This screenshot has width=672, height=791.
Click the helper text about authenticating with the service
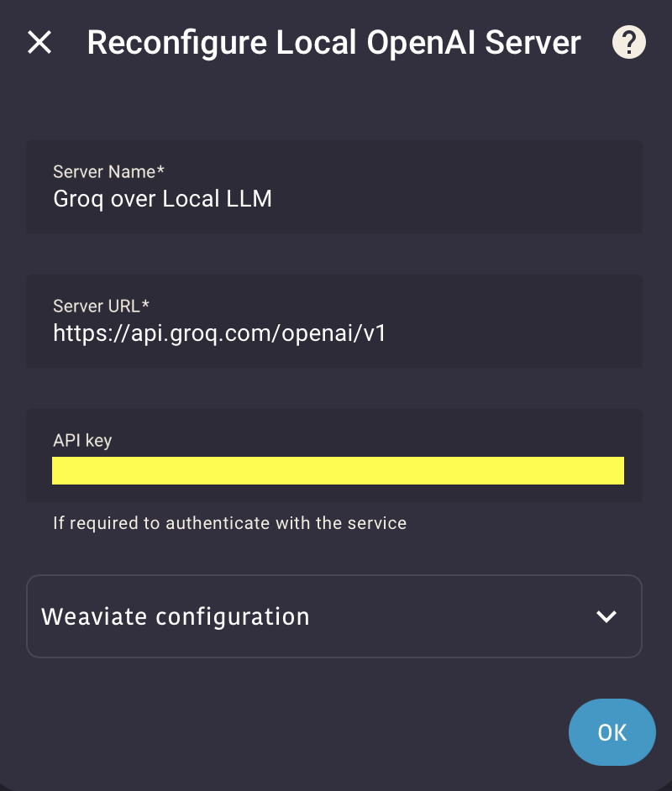point(229,523)
